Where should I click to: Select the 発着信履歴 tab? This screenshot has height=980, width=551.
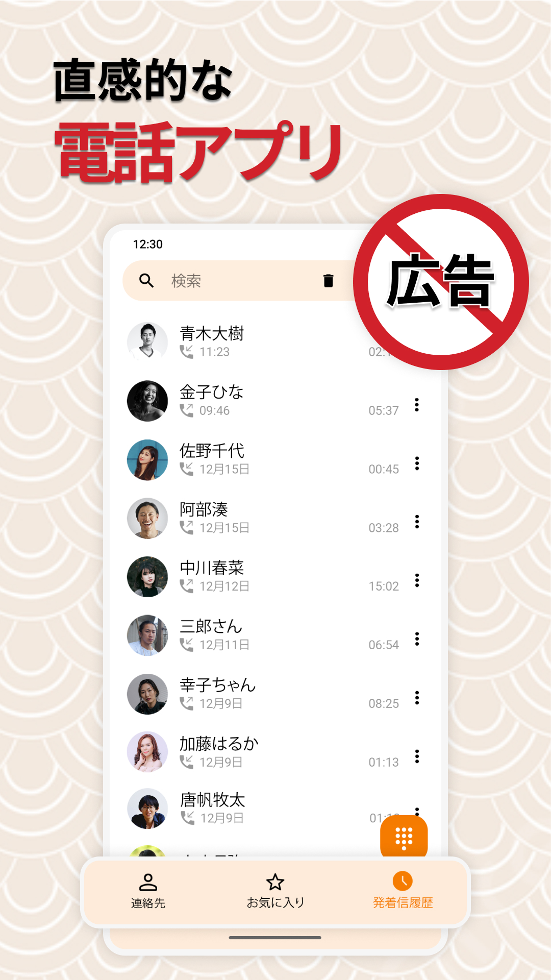click(403, 891)
